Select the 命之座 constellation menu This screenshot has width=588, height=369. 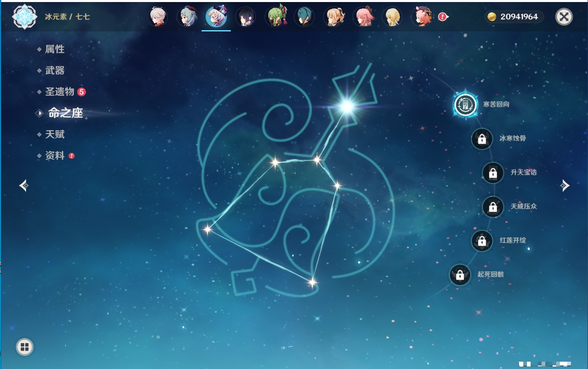pyautogui.click(x=66, y=113)
